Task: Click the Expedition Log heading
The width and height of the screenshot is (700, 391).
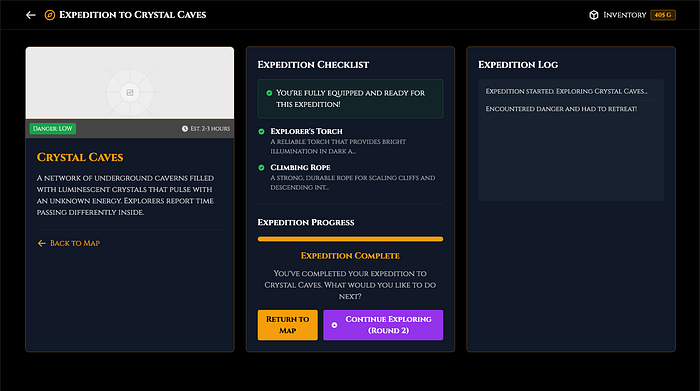Action: pyautogui.click(x=518, y=65)
